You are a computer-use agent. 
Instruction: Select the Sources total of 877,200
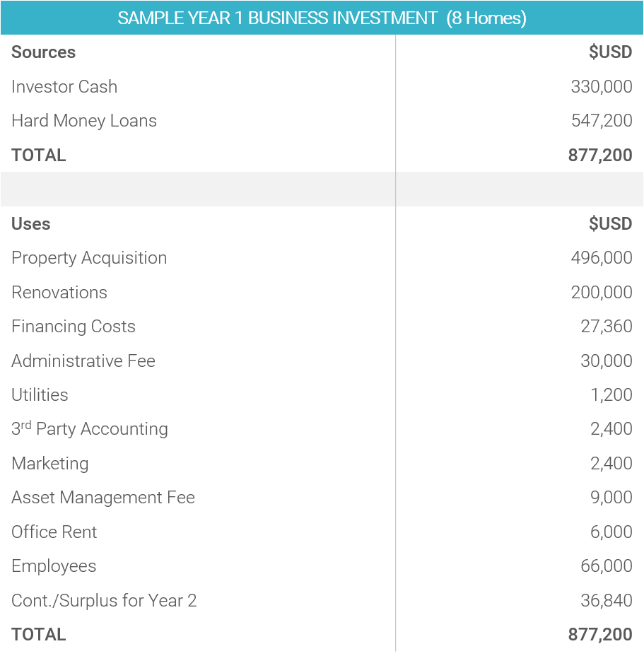tap(600, 156)
